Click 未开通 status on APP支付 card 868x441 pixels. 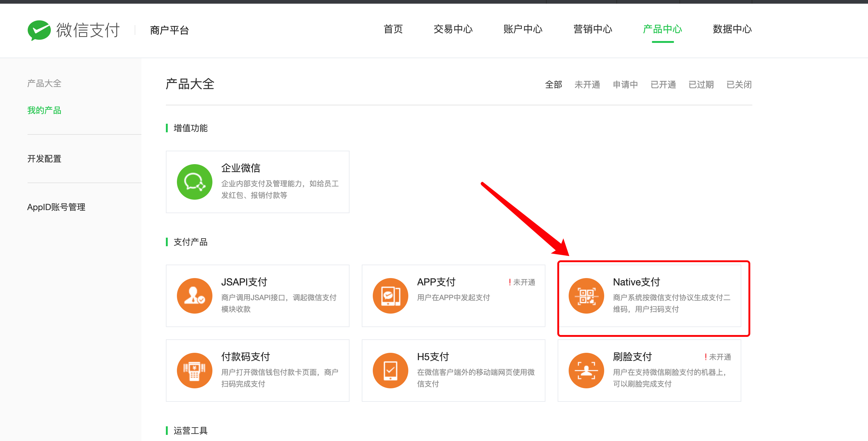point(522,283)
